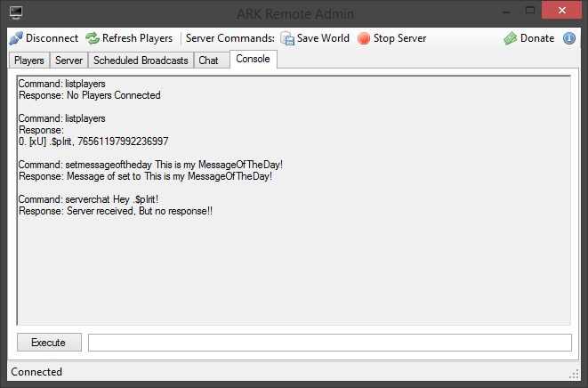Click 'Server received, But no response!!' line
This screenshot has width=588, height=388.
click(140, 211)
